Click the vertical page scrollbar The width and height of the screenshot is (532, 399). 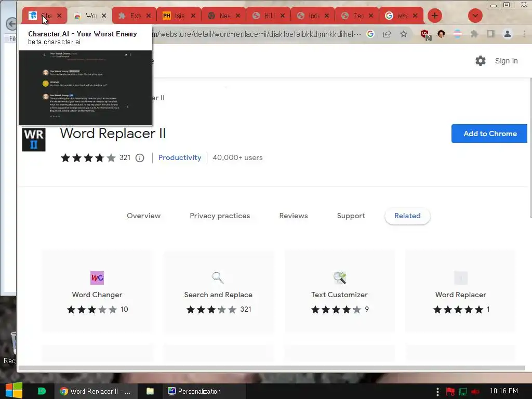click(530, 148)
